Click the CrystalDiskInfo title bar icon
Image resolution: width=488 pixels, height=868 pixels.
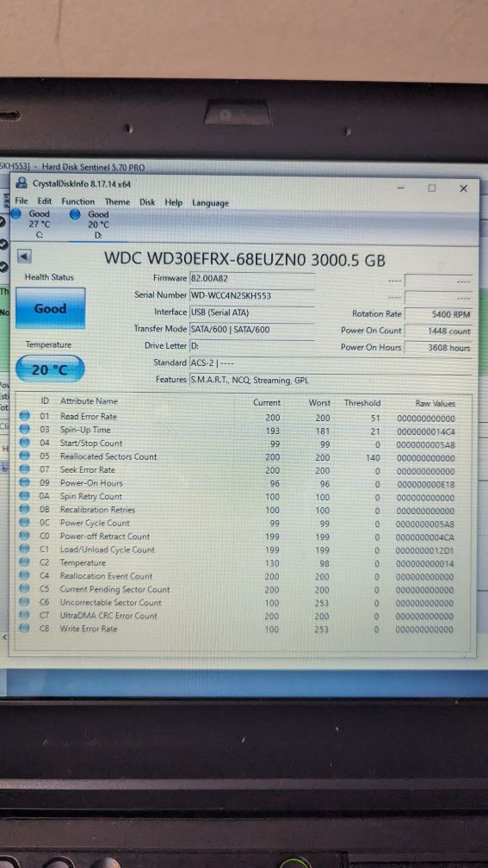click(22, 183)
